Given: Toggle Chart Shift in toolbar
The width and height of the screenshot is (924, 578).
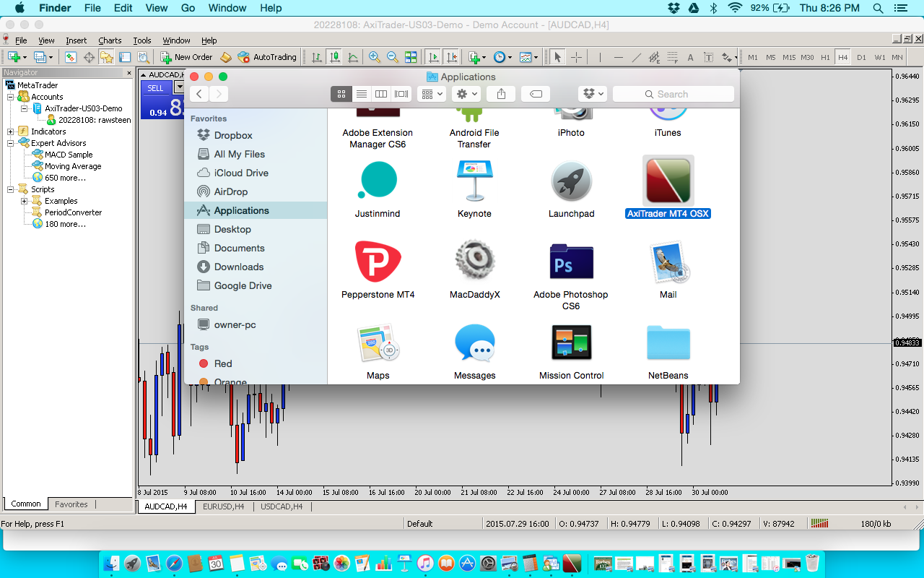Looking at the screenshot, I should point(451,57).
